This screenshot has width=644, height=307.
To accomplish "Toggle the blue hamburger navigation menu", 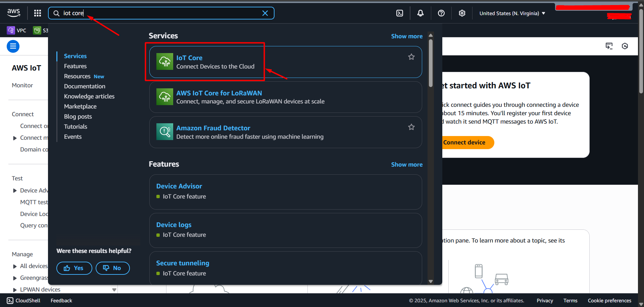I will [13, 46].
